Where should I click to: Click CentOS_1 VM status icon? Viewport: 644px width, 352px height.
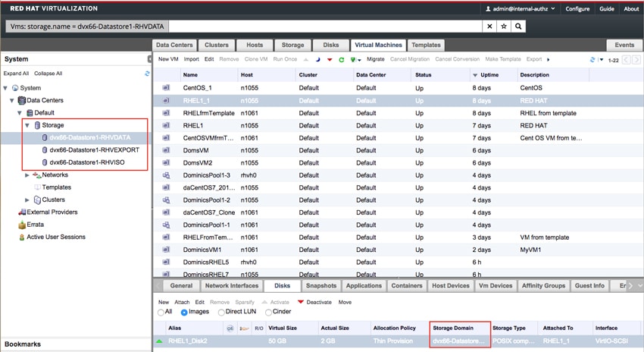coord(166,88)
